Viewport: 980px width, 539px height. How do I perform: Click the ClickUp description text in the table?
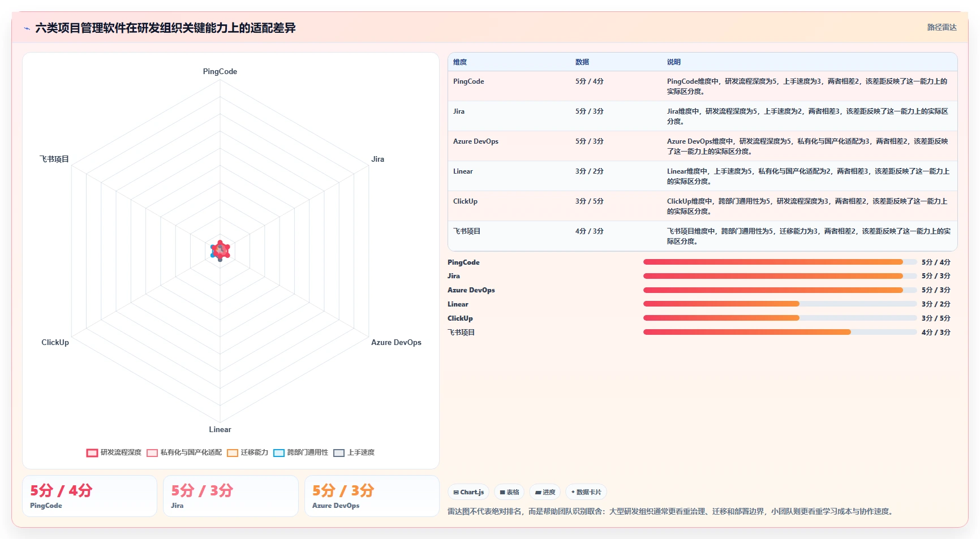[x=807, y=206]
